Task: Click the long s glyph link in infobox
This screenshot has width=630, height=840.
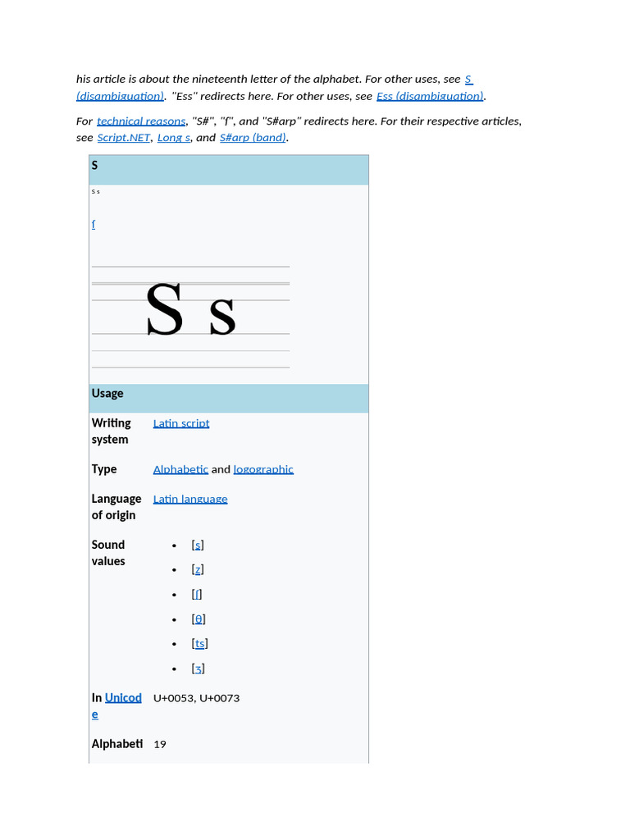Action: pos(94,224)
